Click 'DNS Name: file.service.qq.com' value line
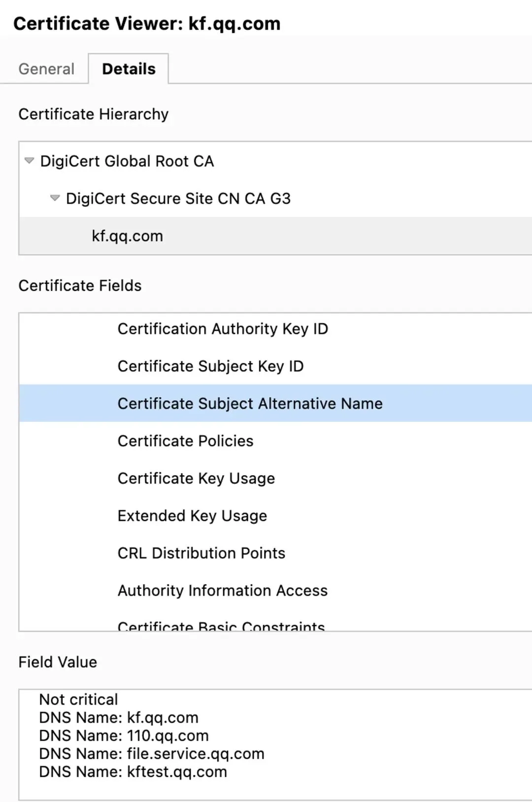This screenshot has width=532, height=802. click(x=152, y=754)
